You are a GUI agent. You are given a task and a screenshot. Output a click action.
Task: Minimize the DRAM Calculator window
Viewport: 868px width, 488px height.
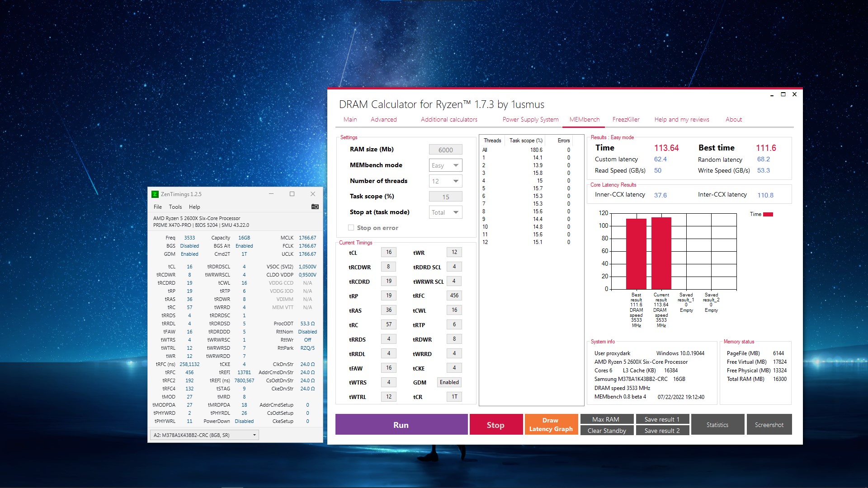(772, 94)
